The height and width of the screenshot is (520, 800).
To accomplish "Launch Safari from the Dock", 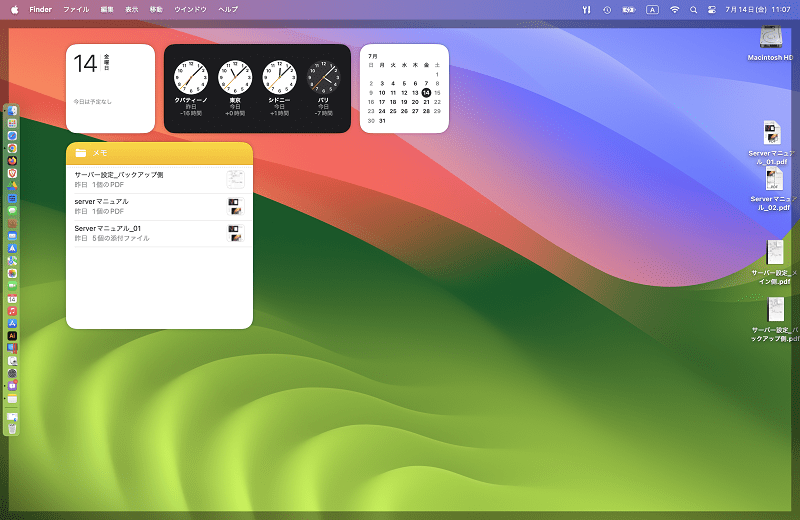I will [12, 136].
